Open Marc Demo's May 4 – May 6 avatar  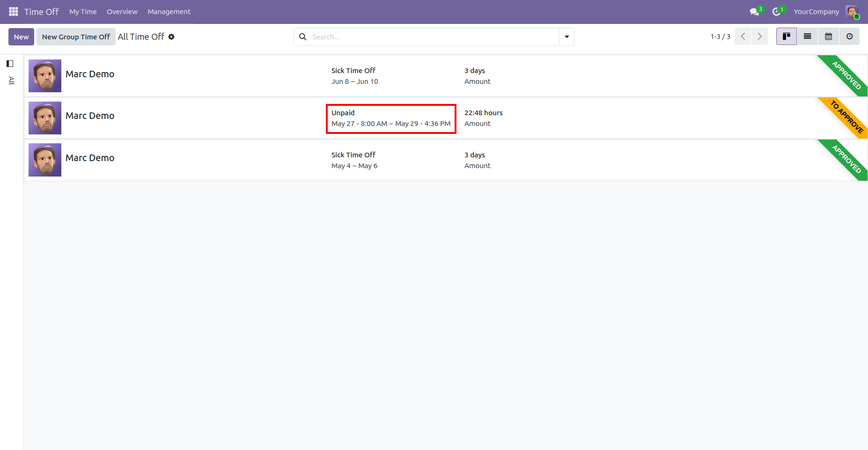45,160
